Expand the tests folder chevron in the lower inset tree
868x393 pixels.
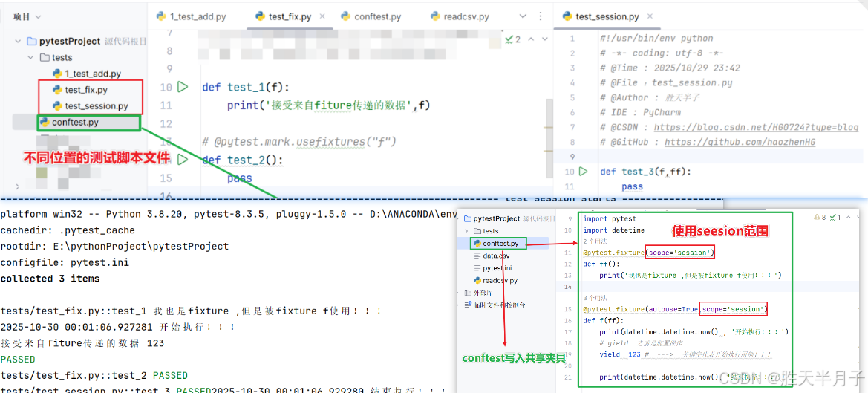pyautogui.click(x=466, y=231)
